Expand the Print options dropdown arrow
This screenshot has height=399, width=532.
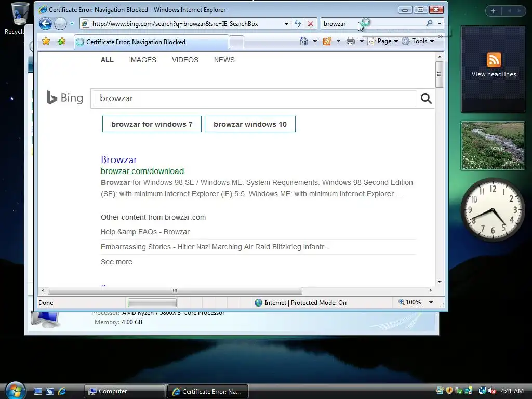click(362, 41)
